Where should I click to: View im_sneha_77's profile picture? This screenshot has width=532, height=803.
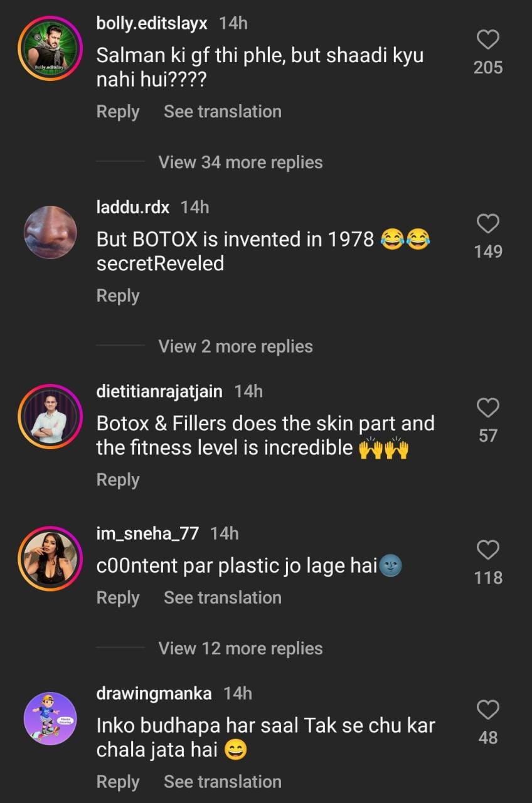50,558
